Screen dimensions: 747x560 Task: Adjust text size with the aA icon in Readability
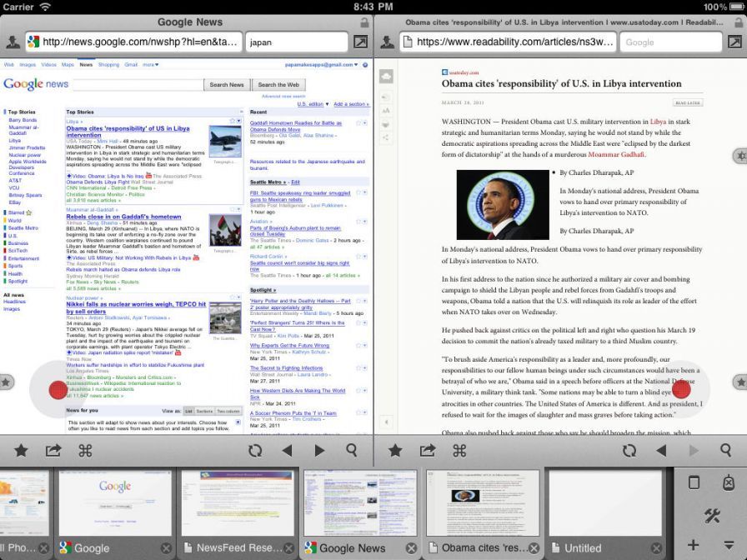click(388, 110)
